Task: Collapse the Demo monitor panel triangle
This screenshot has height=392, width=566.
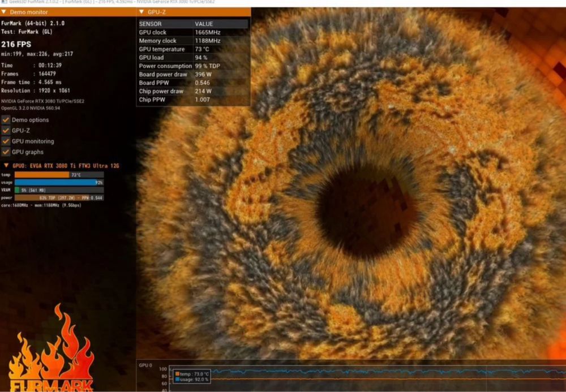Action: (x=3, y=12)
